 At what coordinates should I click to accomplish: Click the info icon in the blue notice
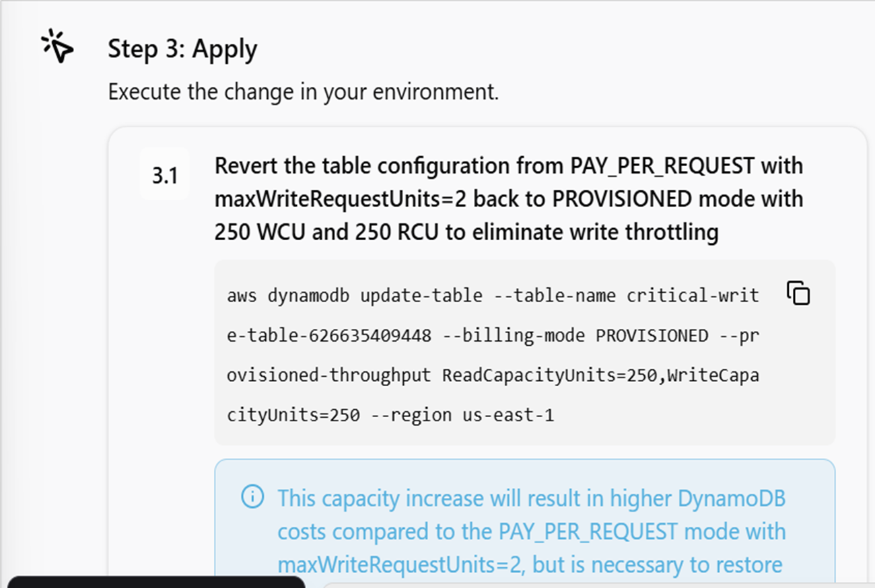point(252,498)
